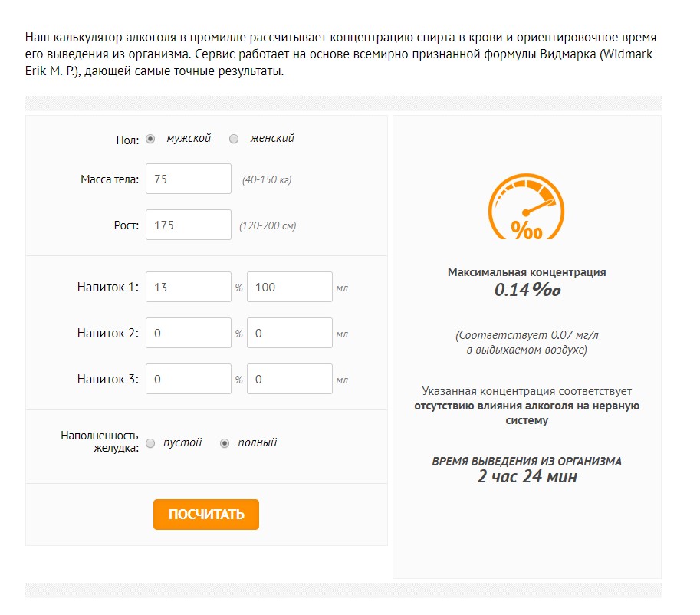Click the 2 час 24 мин result
The image size is (700, 615).
click(527, 476)
